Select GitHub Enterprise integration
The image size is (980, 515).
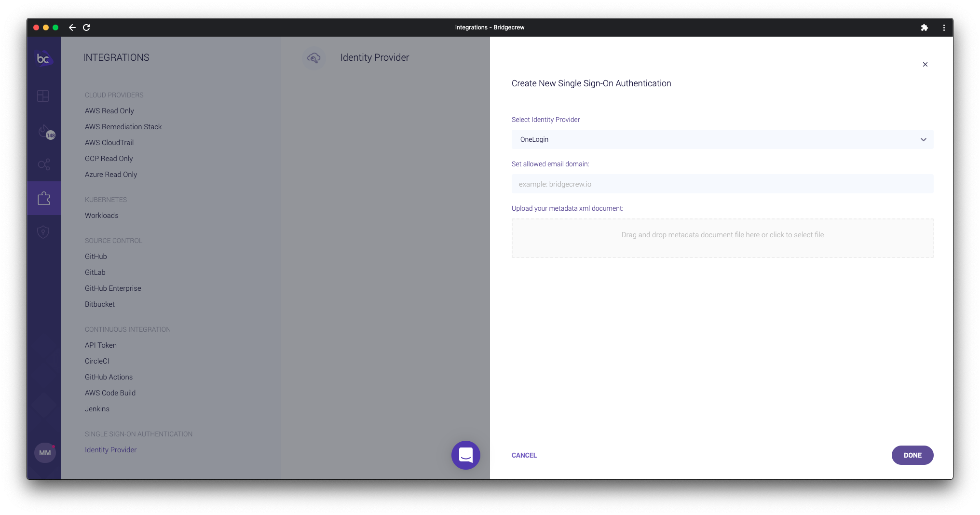tap(113, 288)
